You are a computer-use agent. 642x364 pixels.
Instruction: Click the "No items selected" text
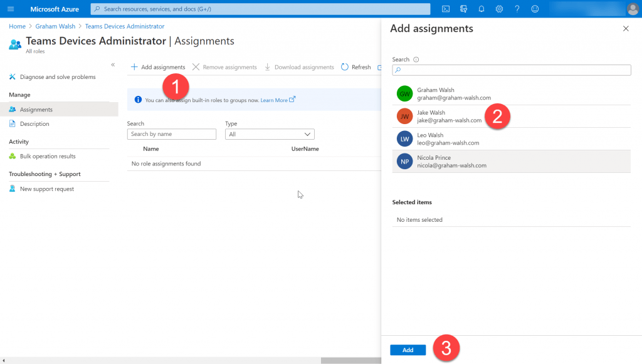tap(419, 220)
